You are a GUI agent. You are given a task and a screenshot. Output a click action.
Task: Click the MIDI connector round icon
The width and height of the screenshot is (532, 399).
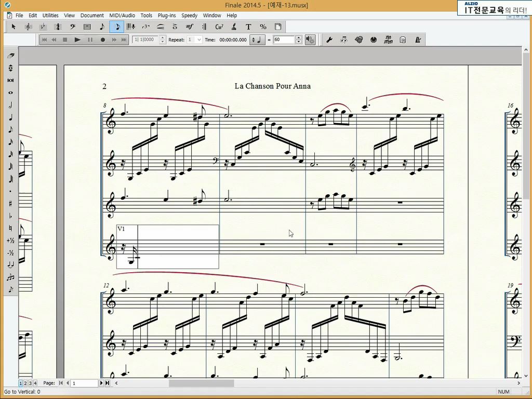click(374, 39)
